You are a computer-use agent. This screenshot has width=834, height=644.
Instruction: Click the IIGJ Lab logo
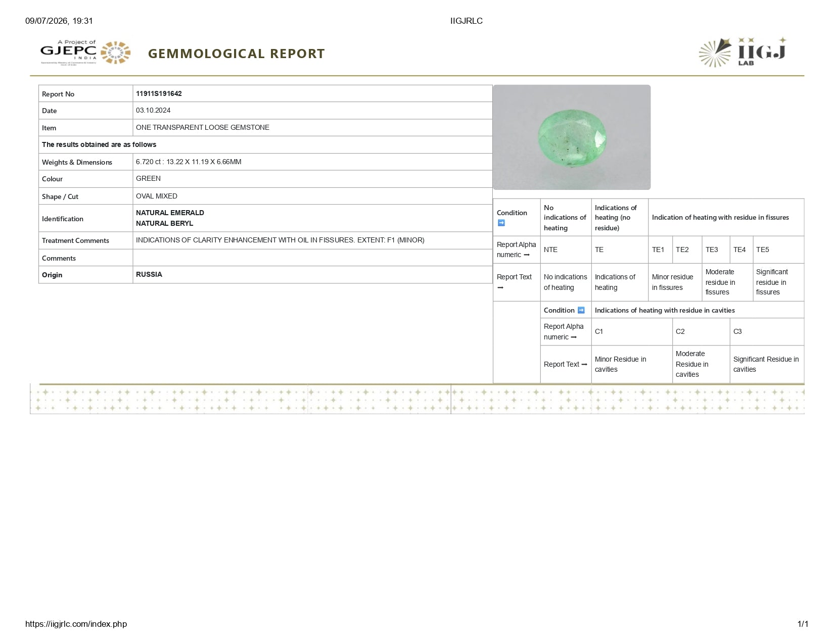pos(743,52)
